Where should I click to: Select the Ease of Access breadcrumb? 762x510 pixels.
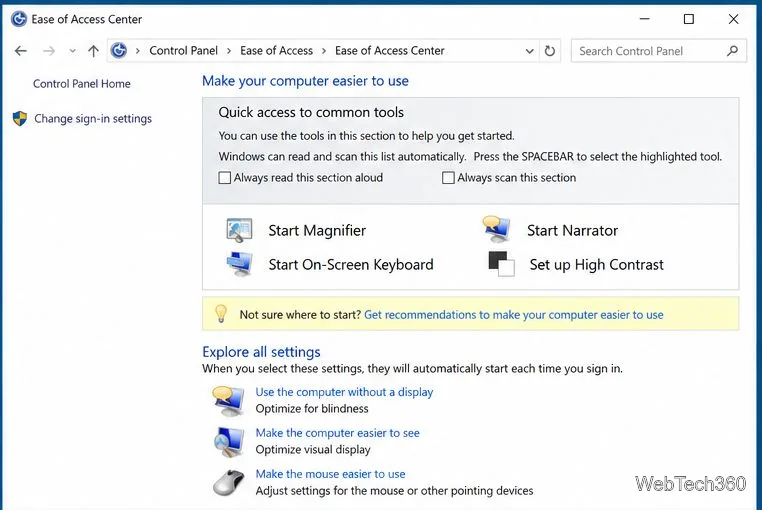click(277, 51)
